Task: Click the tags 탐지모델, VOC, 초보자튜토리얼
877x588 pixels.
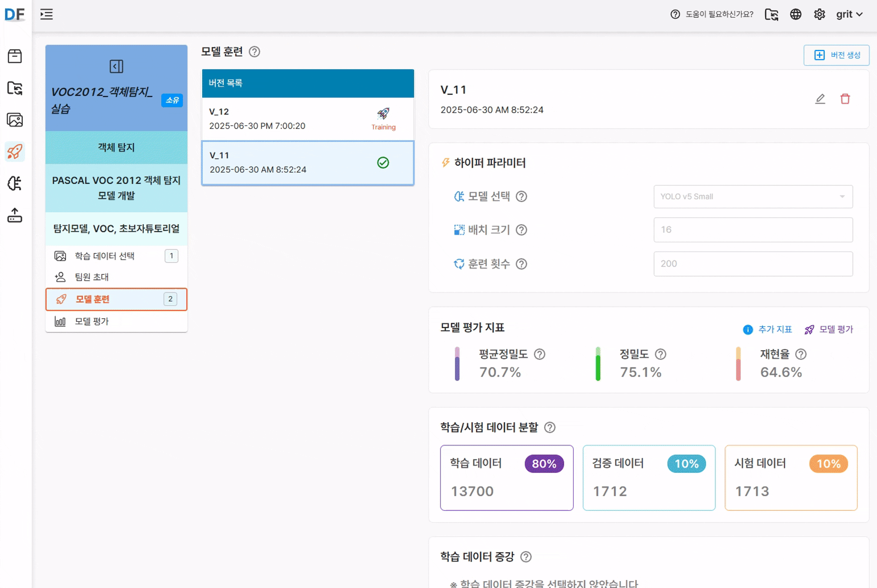Action: [116, 229]
